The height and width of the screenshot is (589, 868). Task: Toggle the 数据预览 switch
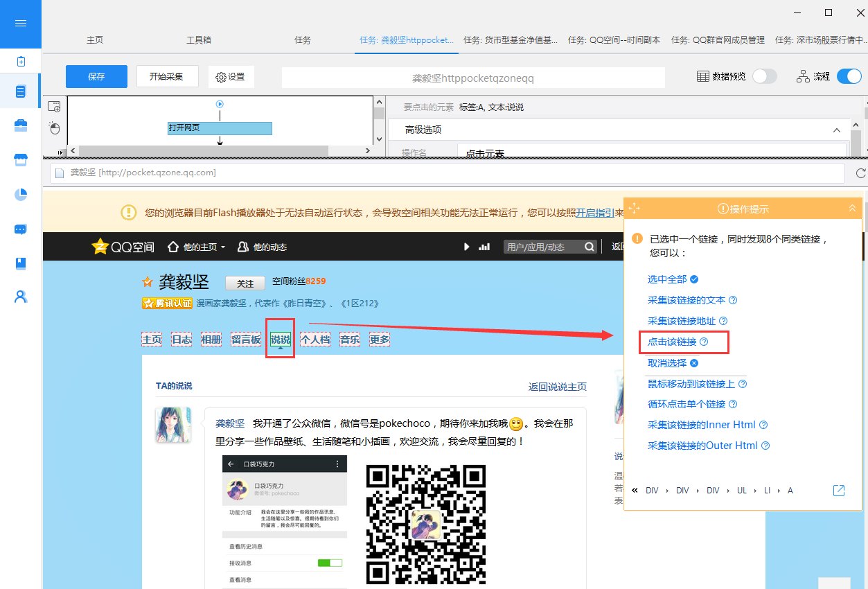tap(765, 76)
